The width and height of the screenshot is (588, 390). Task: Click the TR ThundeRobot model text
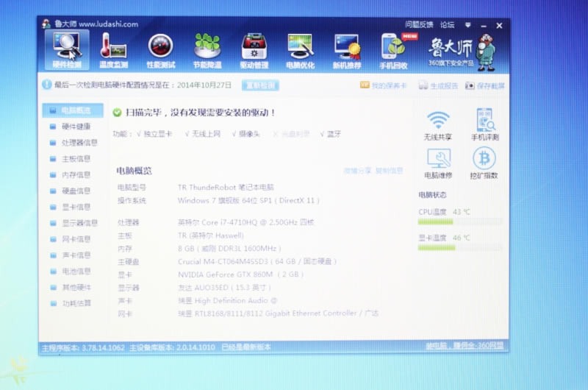point(226,188)
